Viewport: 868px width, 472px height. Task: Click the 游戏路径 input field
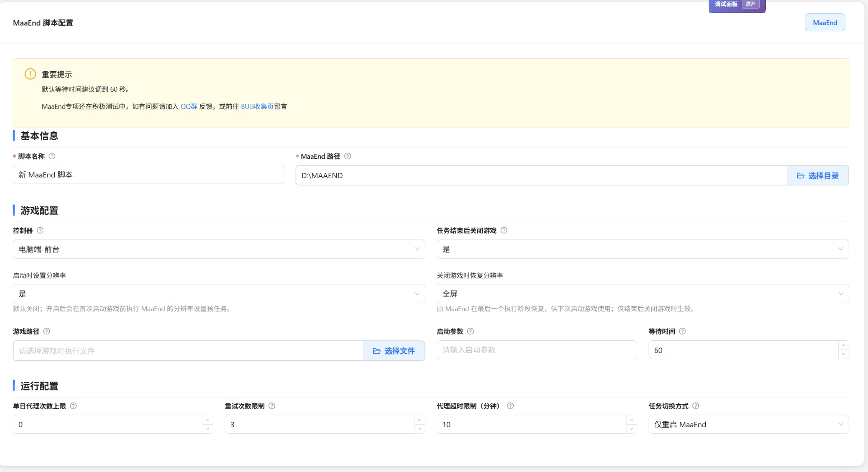pyautogui.click(x=189, y=351)
